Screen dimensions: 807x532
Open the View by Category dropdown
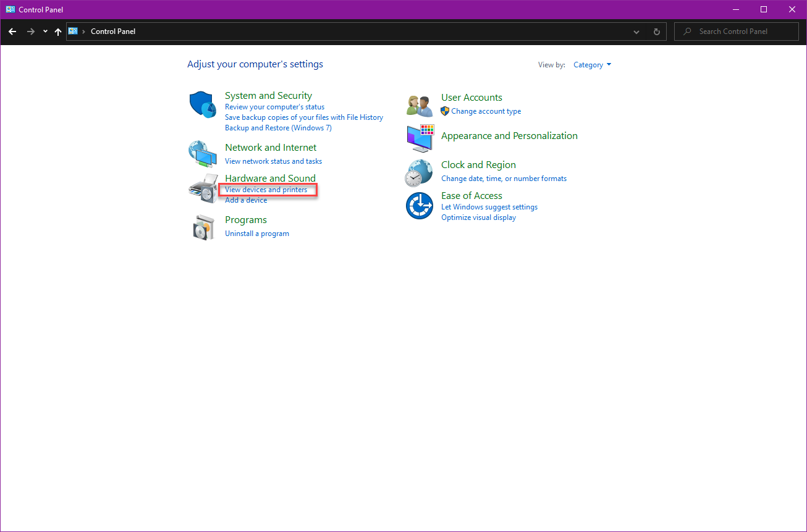point(592,65)
